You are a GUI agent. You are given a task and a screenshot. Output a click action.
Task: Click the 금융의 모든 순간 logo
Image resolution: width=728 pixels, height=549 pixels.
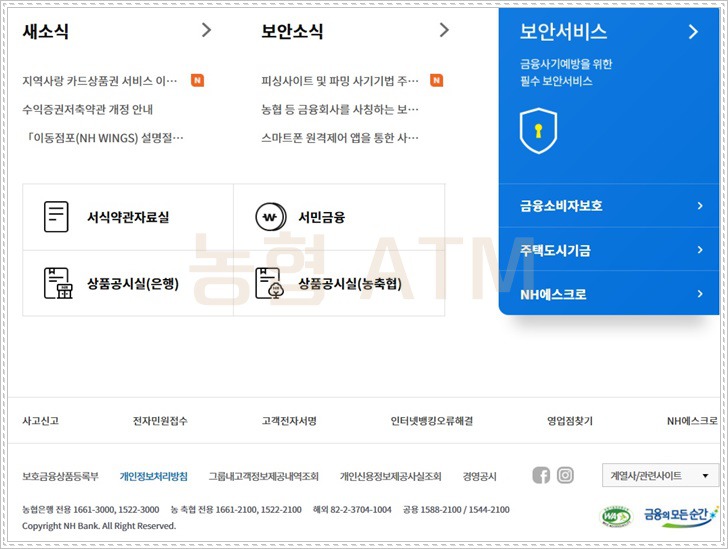[x=680, y=516]
